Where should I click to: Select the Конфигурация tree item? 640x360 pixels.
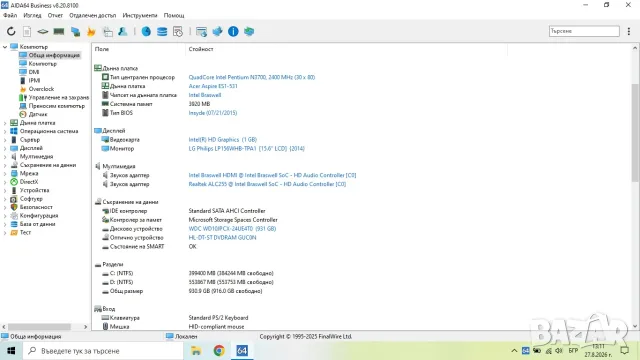tap(39, 216)
